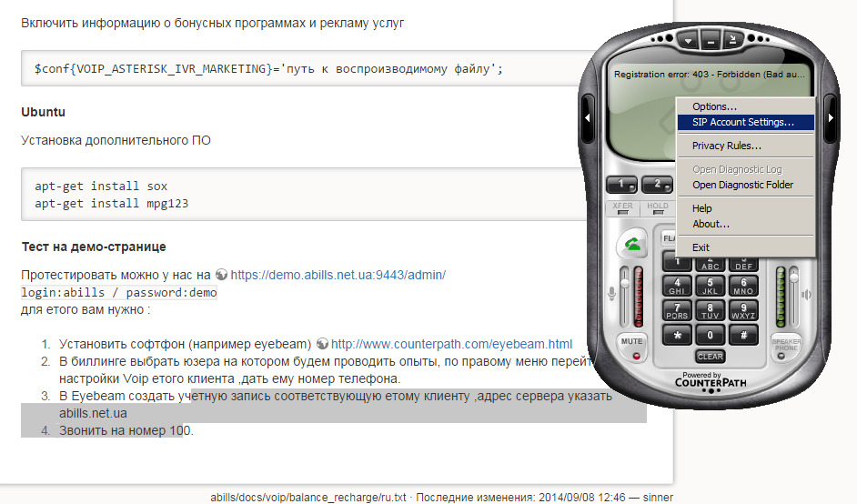857x504 pixels.
Task: Toggle the speaker phone button
Action: tap(787, 343)
